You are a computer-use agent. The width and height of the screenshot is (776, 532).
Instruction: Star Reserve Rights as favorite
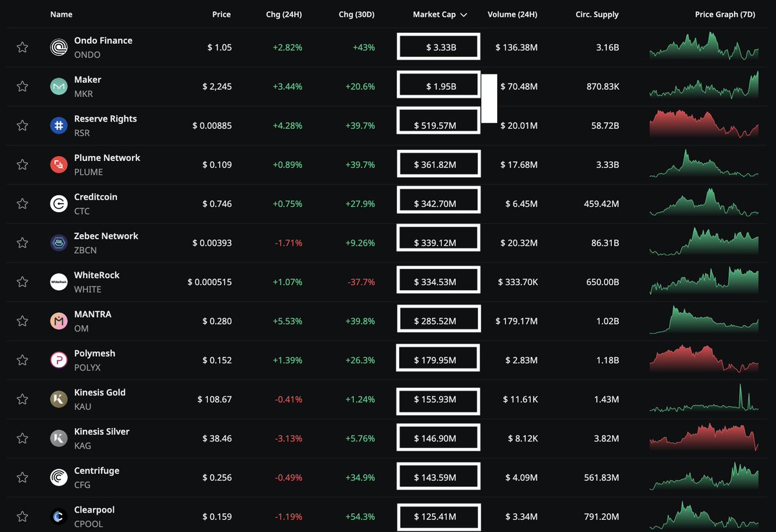pyautogui.click(x=22, y=125)
